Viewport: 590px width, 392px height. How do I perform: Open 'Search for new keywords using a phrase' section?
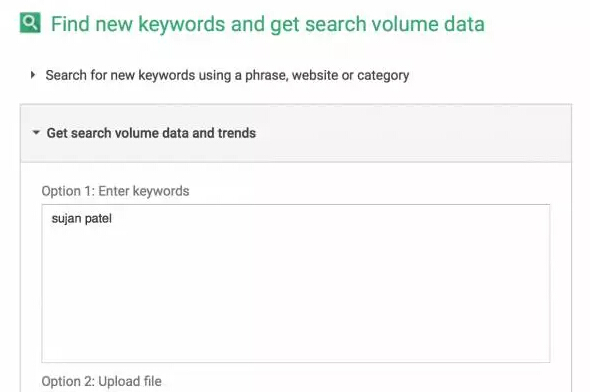(227, 75)
